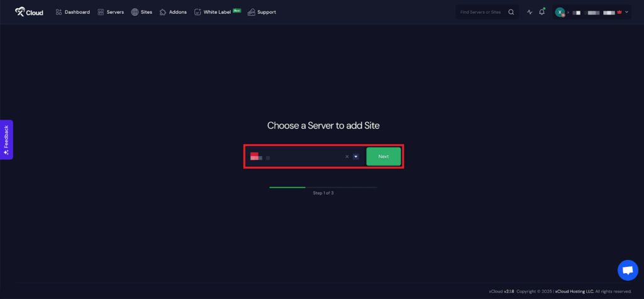Click the search magnifier icon
This screenshot has width=644, height=299.
click(511, 12)
